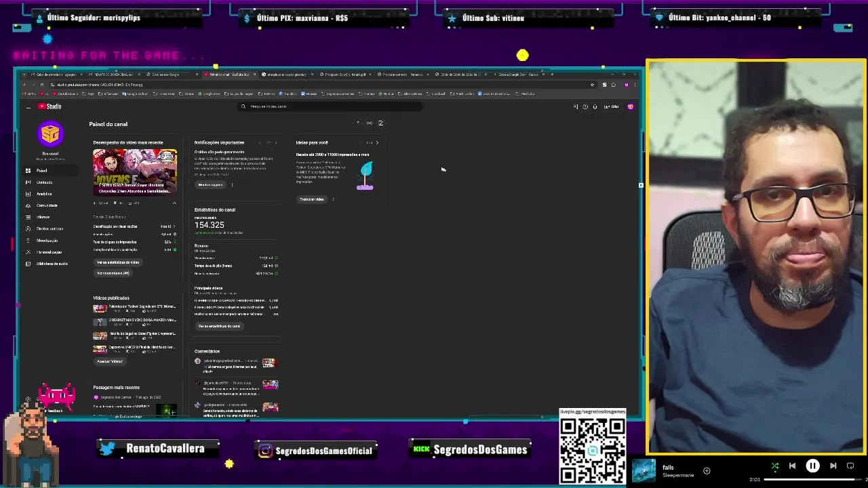Open the help icon in Studio header
The image size is (868, 488).
[585, 106]
